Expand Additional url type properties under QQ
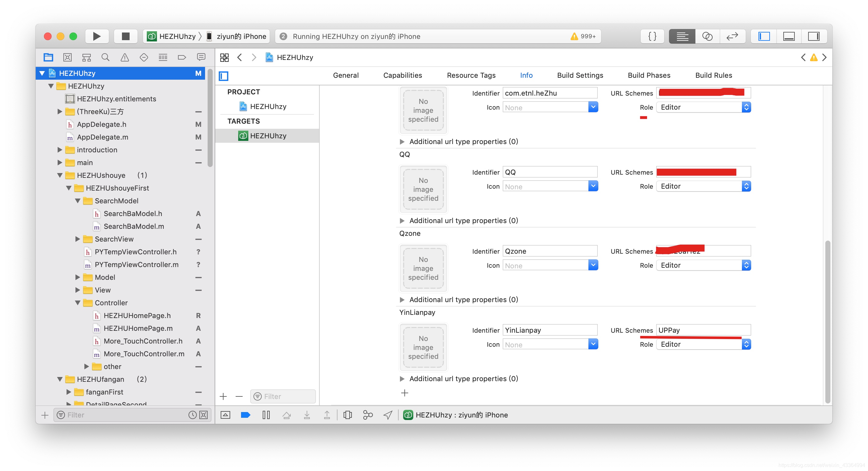The image size is (868, 471). tap(402, 221)
